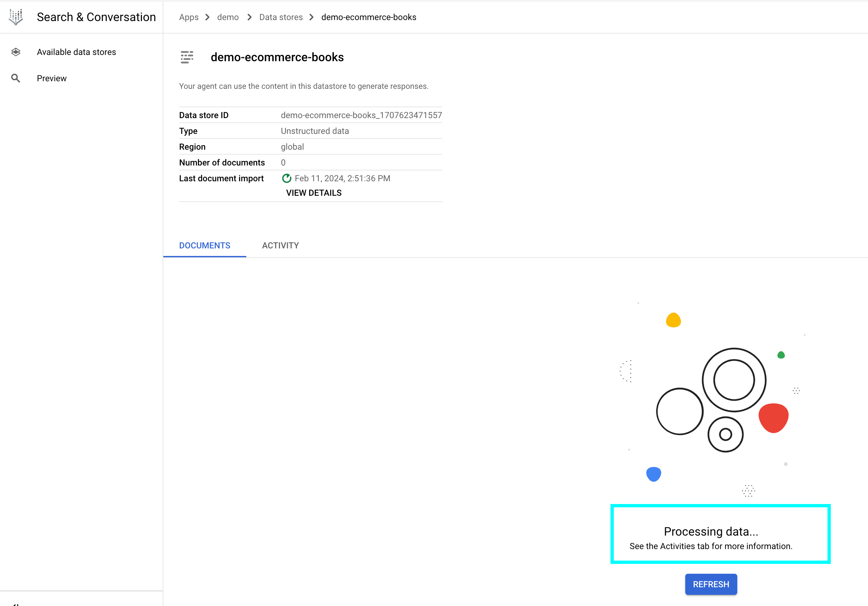Switch to the ACTIVITY tab
Image resolution: width=868 pixels, height=606 pixels.
pos(280,245)
